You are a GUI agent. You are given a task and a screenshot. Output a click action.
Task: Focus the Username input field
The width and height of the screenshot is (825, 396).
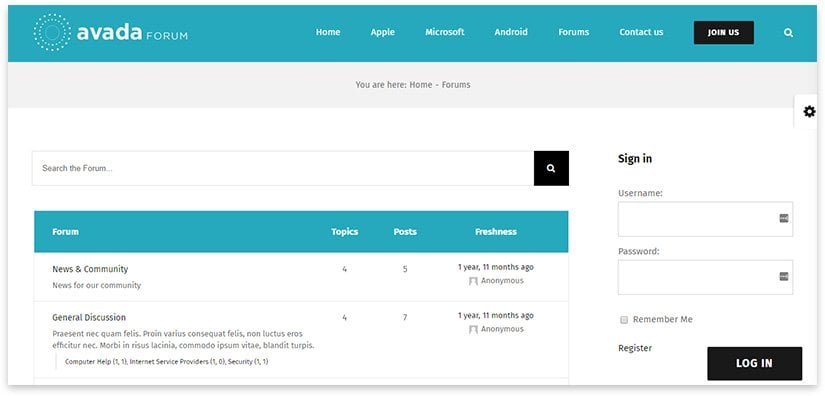705,219
